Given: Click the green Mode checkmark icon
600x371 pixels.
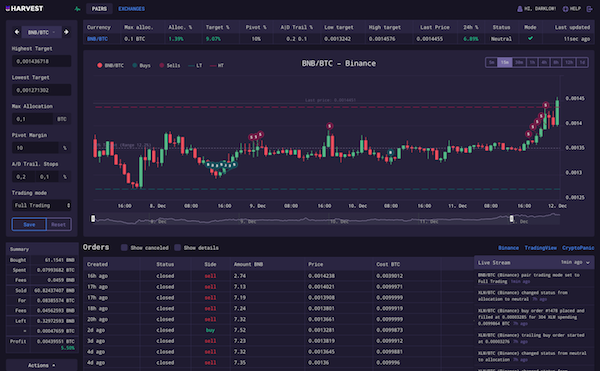Looking at the screenshot, I should (530, 38).
